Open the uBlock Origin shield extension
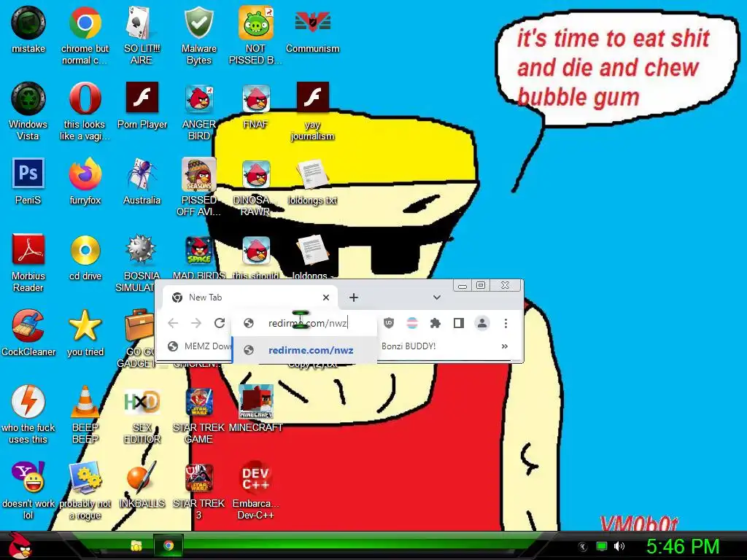747x560 pixels. coord(389,323)
